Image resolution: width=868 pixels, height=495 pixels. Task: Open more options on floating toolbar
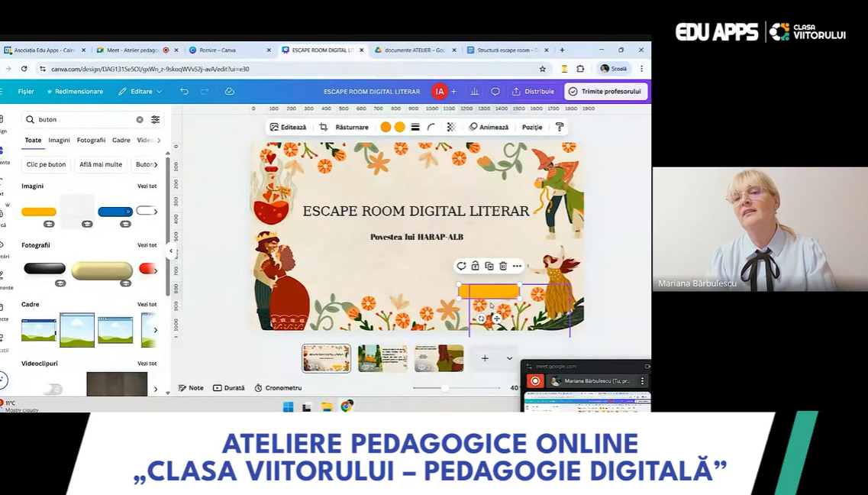tap(517, 267)
